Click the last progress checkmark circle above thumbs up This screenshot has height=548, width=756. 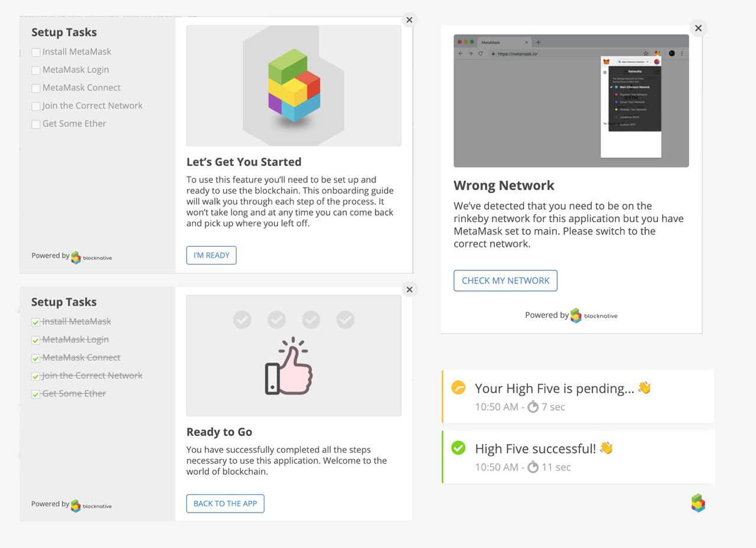click(x=346, y=320)
